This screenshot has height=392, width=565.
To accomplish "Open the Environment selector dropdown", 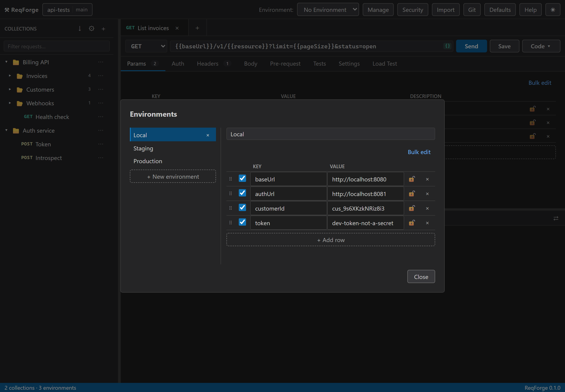I will (328, 10).
